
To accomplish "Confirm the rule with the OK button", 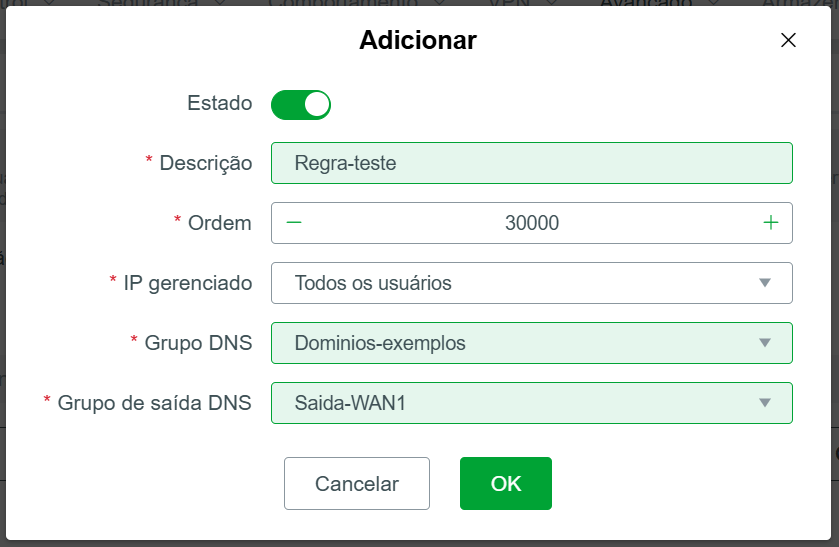I will point(506,483).
